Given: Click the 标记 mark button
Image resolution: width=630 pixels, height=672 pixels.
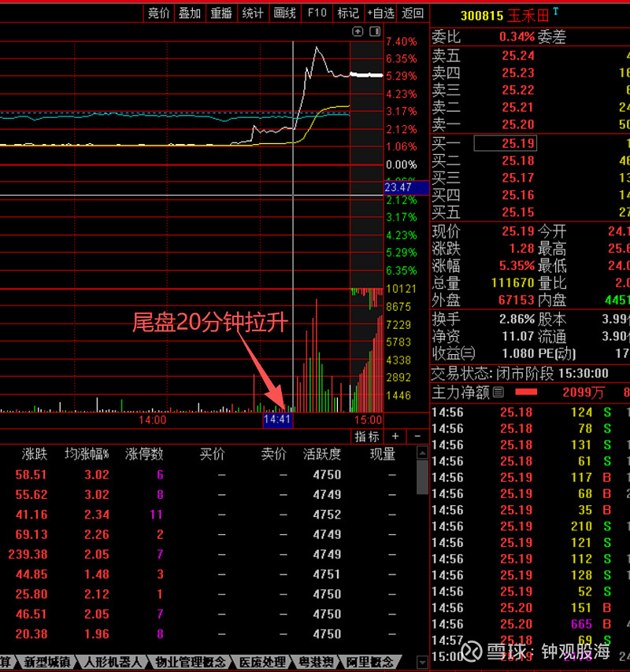Looking at the screenshot, I should pos(348,13).
